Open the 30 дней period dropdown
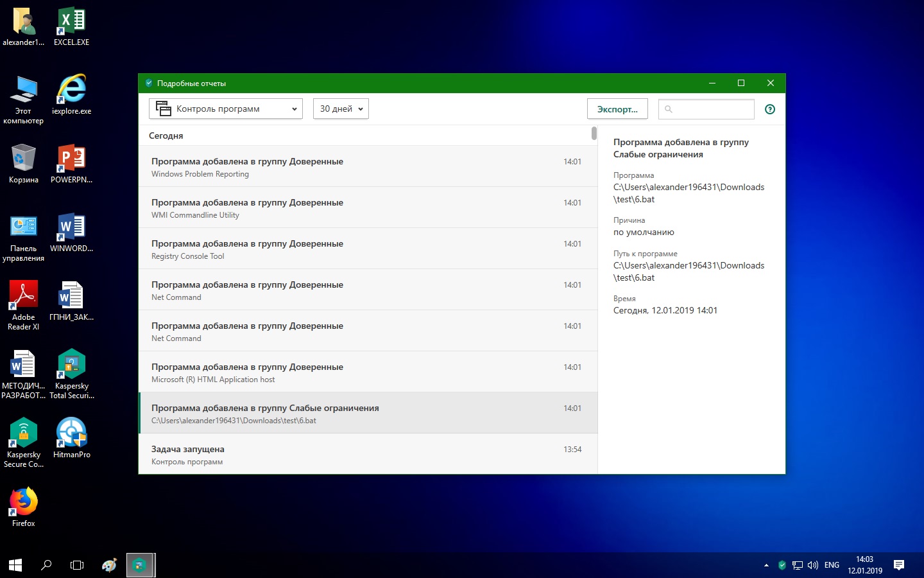 click(341, 109)
